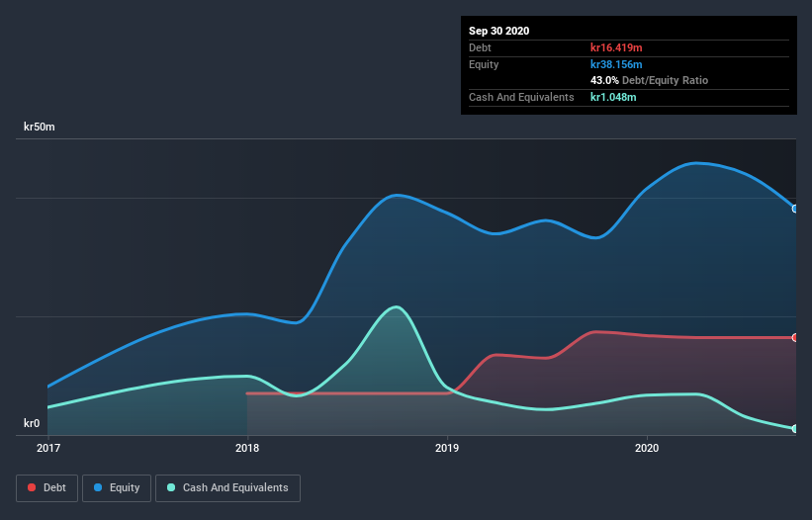812x520 pixels.
Task: Click the Equity label in the tooltip
Action: (484, 64)
